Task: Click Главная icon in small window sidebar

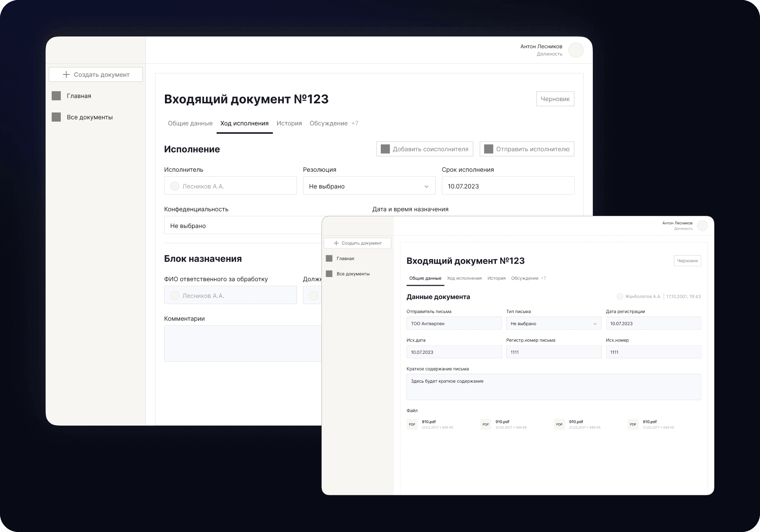Action: [329, 258]
